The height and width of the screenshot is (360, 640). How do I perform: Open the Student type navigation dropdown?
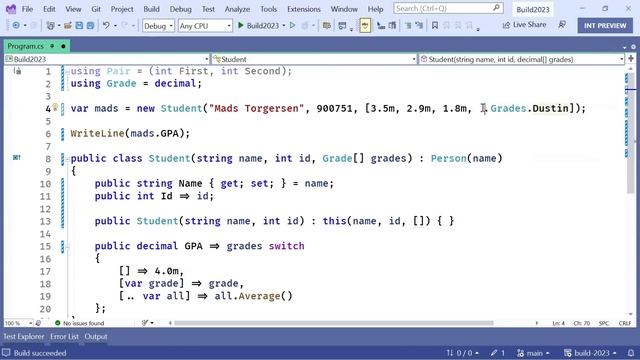tap(314, 59)
